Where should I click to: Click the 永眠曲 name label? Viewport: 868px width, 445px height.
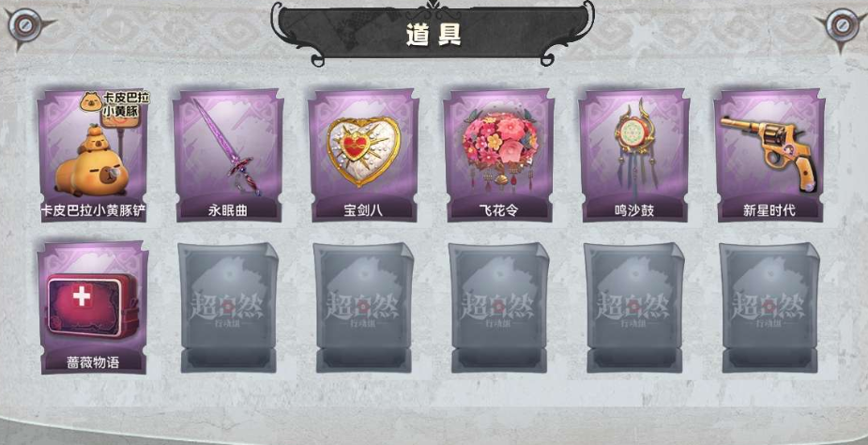tap(227, 210)
